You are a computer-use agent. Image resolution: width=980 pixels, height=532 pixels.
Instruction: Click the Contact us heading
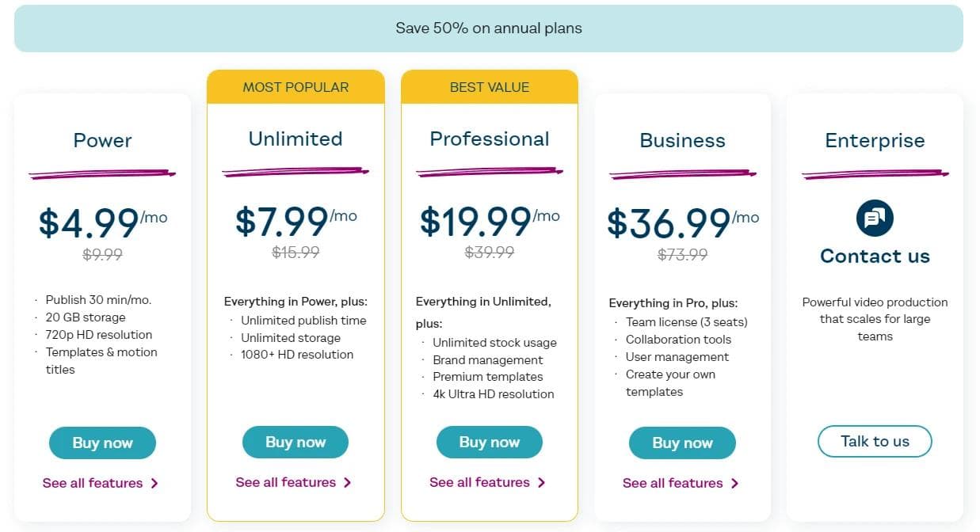875,256
